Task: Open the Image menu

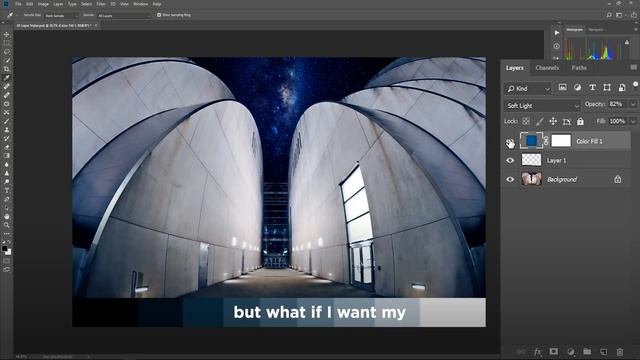Action: click(x=43, y=4)
